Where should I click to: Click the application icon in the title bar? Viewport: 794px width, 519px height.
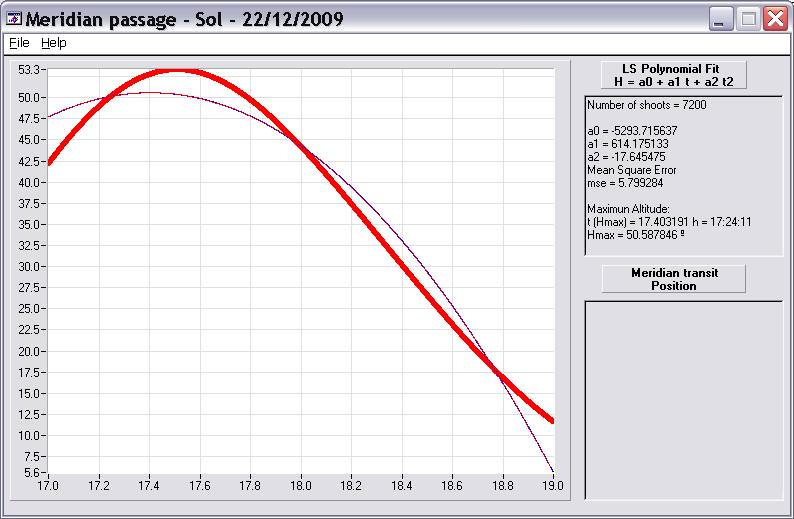(x=13, y=18)
